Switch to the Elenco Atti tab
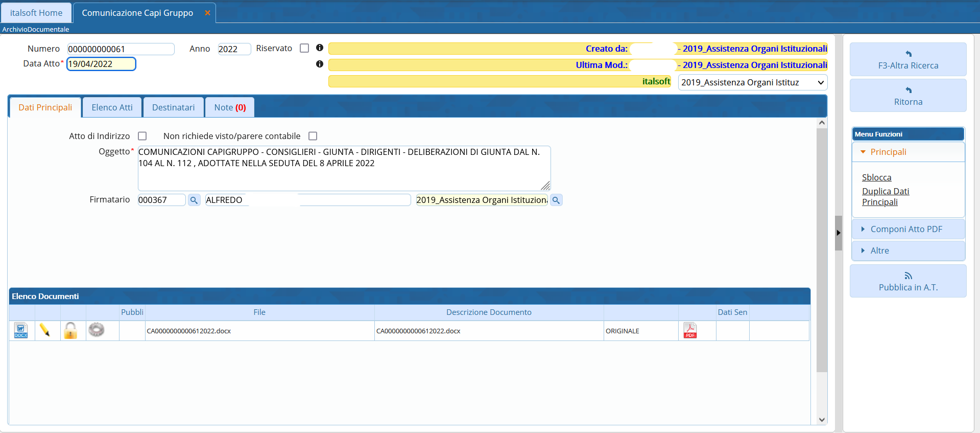This screenshot has width=980, height=433. [112, 107]
